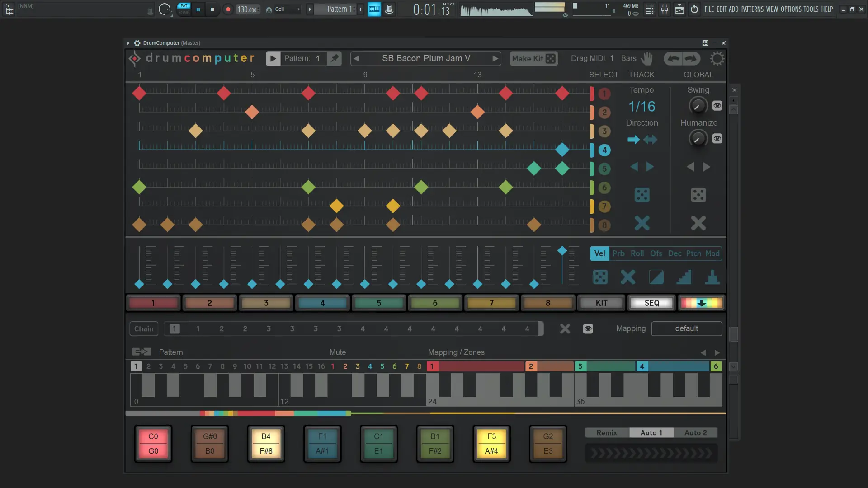Toggle Humanize visibility eye icon
This screenshot has width=868, height=488.
click(x=717, y=139)
